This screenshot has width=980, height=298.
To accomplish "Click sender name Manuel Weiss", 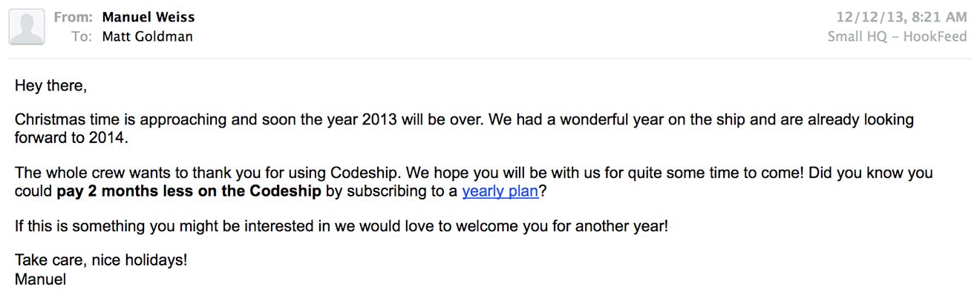I will (148, 17).
